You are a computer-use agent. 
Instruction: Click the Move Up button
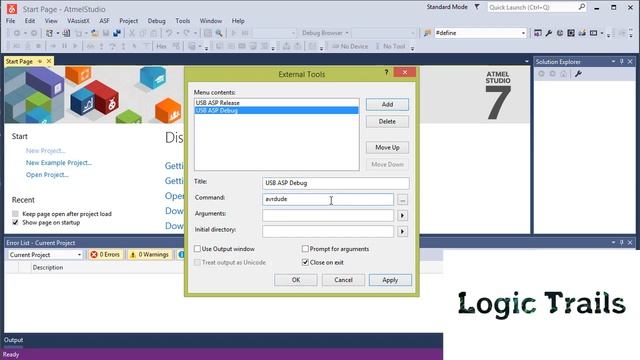387,147
